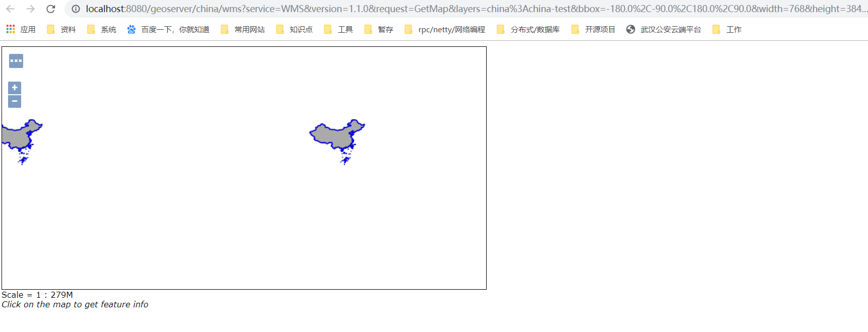This screenshot has height=332, width=868.
Task: Click the browser back arrow
Action: click(x=10, y=9)
